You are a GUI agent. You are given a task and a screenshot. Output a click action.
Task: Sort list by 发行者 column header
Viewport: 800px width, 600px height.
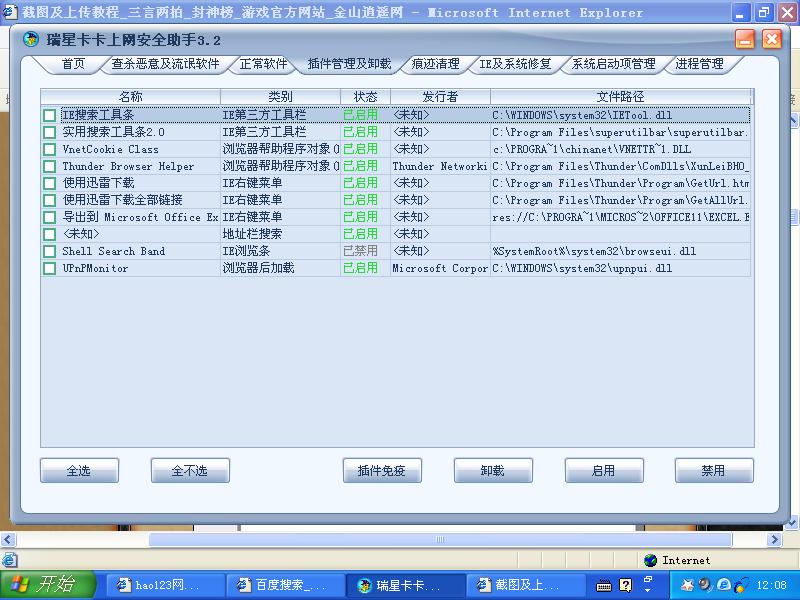pyautogui.click(x=440, y=96)
